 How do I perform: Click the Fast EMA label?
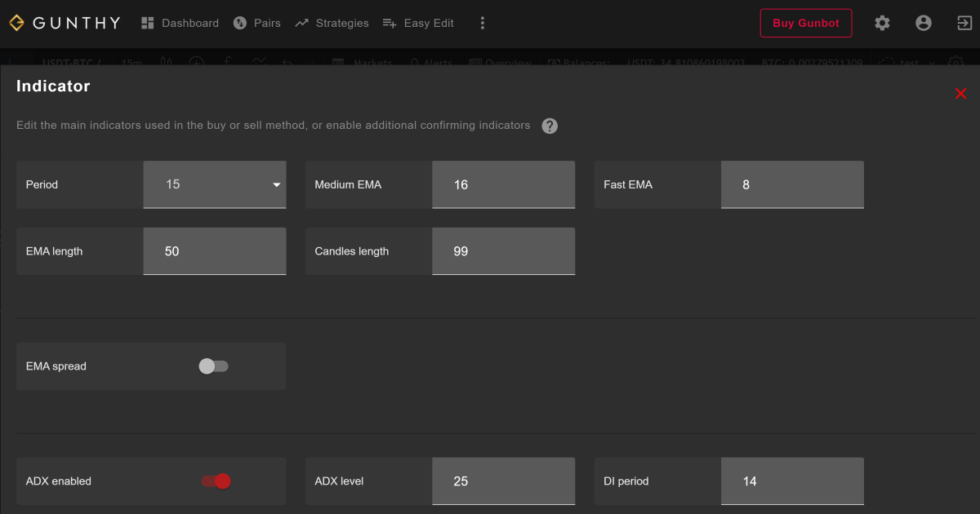click(x=628, y=184)
